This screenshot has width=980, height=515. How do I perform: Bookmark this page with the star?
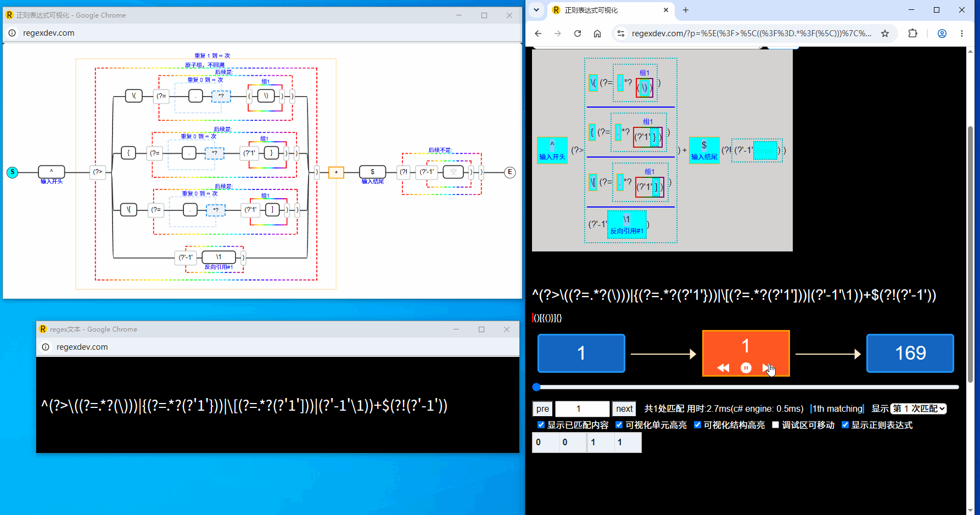[x=885, y=33]
